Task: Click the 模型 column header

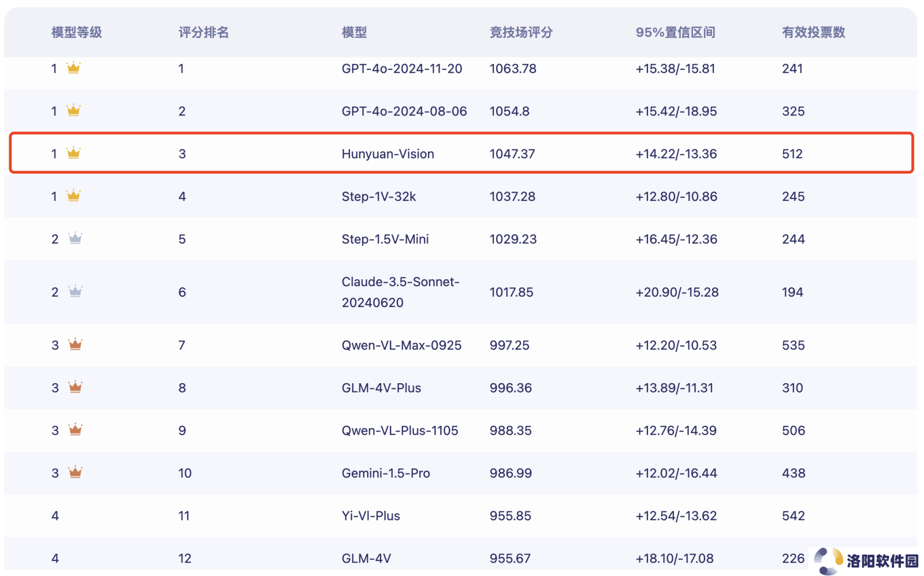Action: pos(354,32)
